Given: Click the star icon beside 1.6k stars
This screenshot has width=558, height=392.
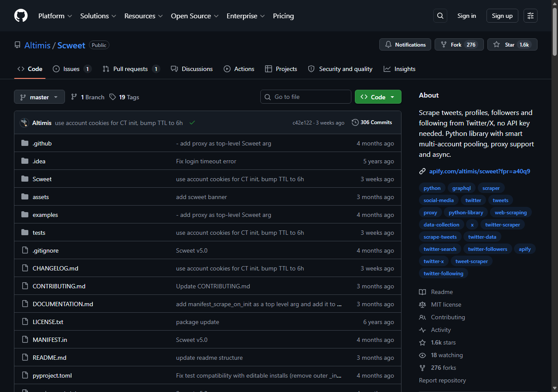Looking at the screenshot, I should coord(422,342).
